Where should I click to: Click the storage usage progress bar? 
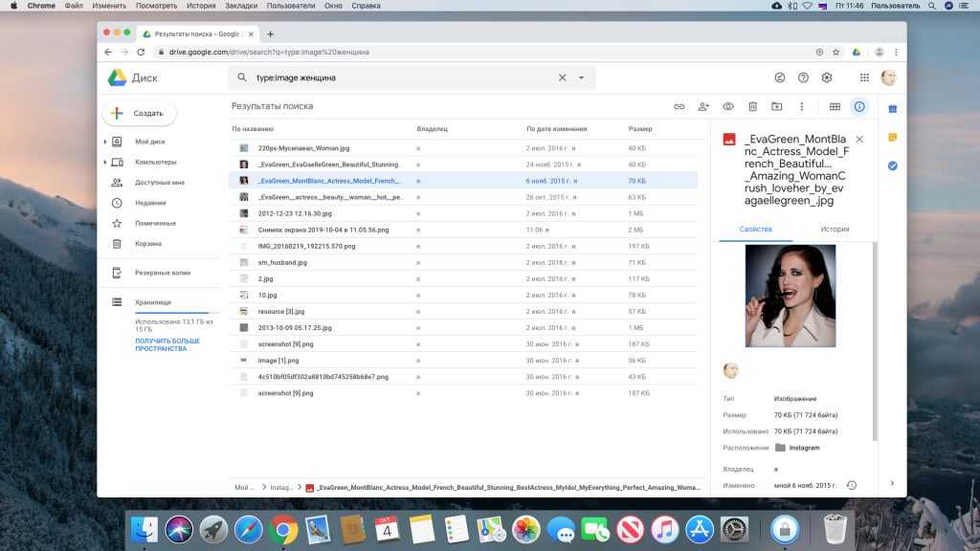pos(177,313)
